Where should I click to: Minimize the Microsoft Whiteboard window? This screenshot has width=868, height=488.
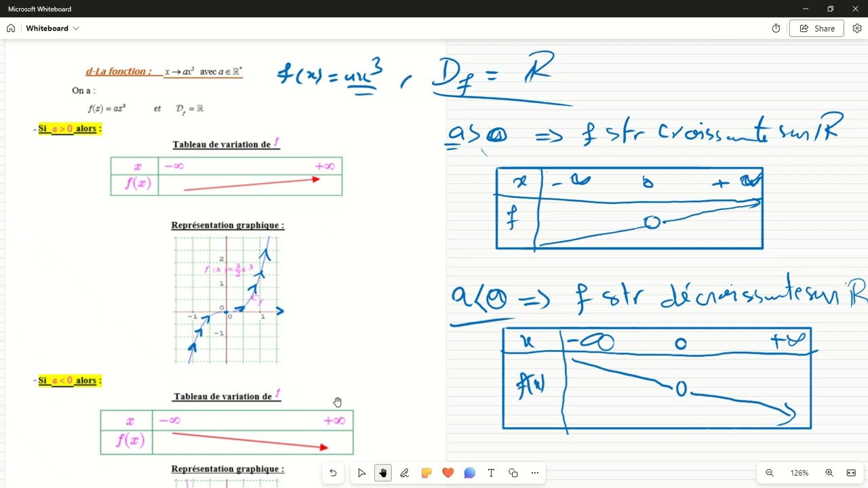tap(806, 9)
